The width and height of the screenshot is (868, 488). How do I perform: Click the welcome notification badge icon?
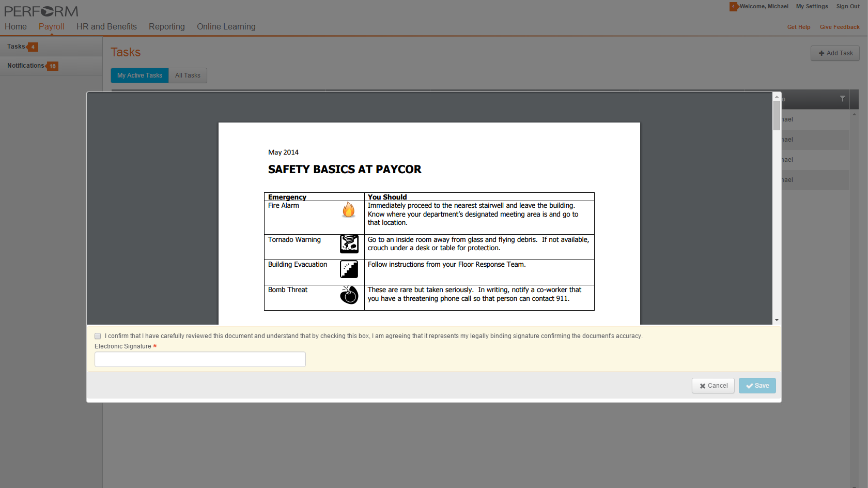733,7
